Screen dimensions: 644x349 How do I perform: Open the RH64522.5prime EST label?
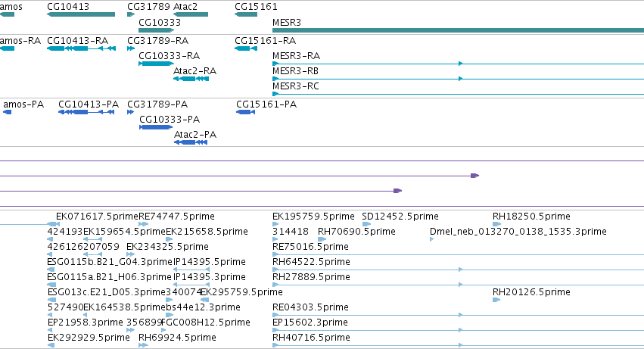pos(311,262)
